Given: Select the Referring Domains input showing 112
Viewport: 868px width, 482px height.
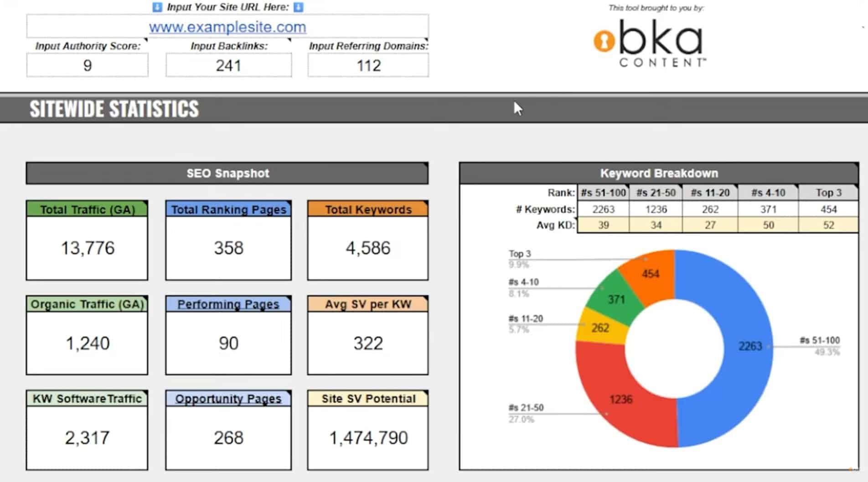Looking at the screenshot, I should click(x=368, y=65).
